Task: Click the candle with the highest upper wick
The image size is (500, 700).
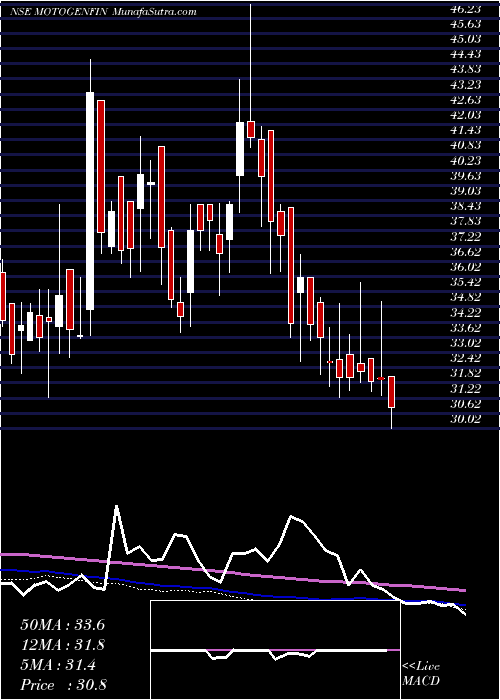Action: point(250,129)
